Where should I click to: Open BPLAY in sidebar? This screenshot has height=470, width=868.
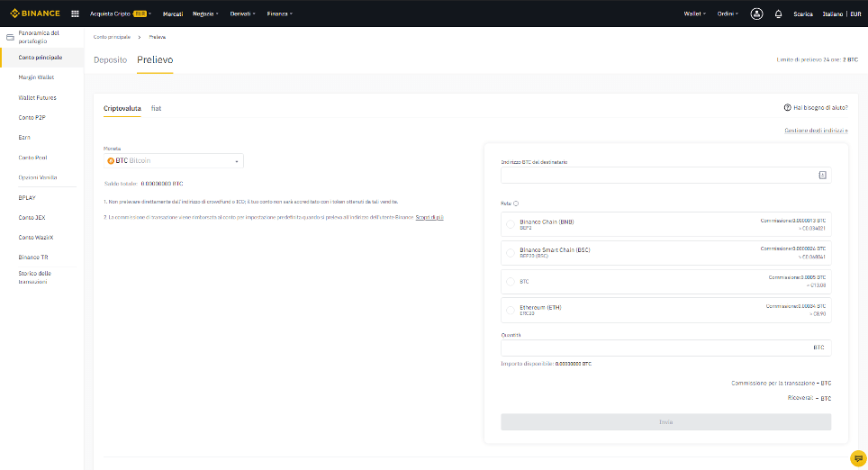click(x=27, y=197)
